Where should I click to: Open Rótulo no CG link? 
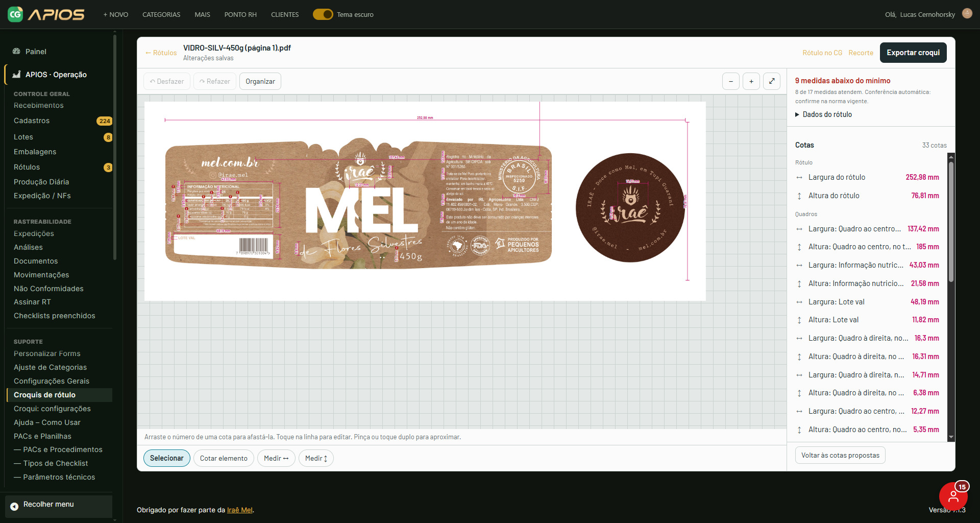822,53
